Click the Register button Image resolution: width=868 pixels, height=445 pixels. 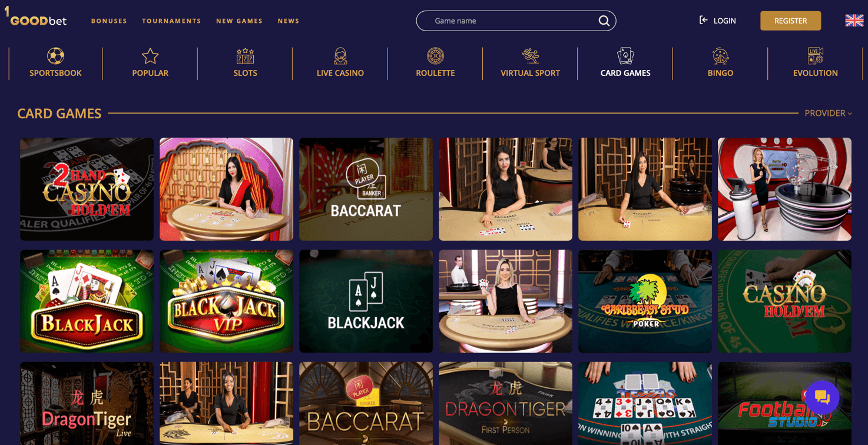click(x=790, y=21)
